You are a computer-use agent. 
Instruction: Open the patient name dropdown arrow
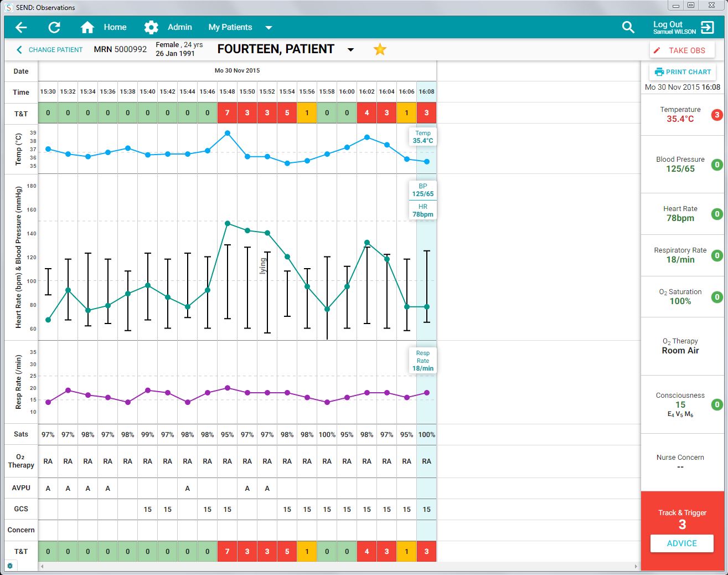(350, 50)
